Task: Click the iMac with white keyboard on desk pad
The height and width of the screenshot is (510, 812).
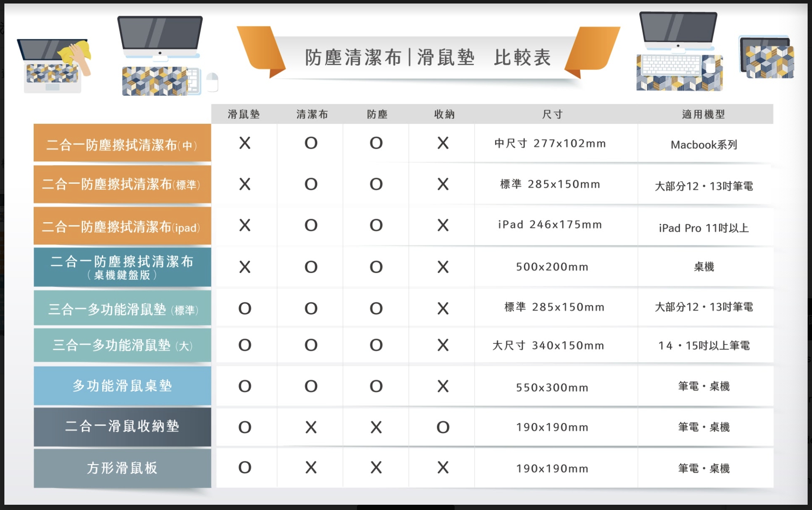Action: pos(679,52)
